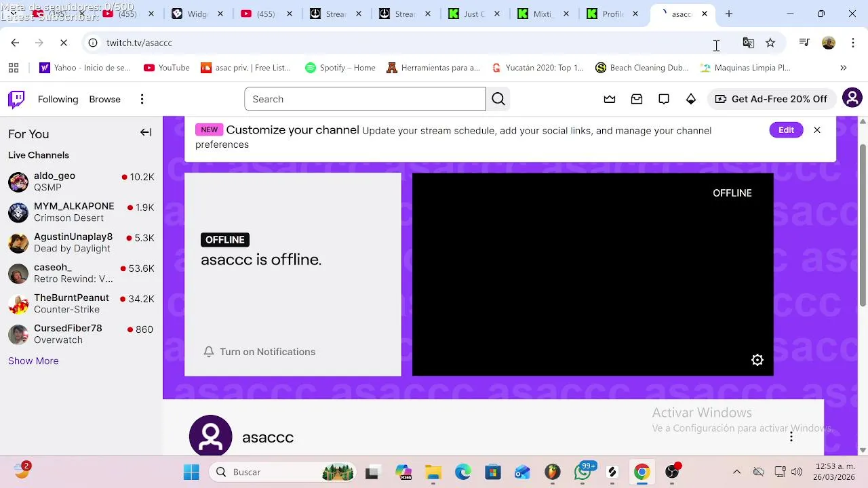
Task: Open the Beach Cleaning Dub bookmark
Action: click(x=642, y=68)
